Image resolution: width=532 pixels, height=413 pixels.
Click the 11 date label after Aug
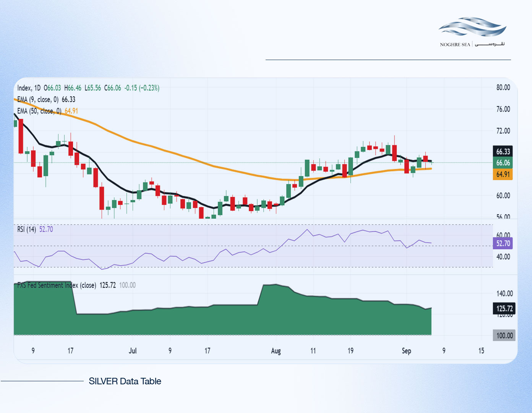pyautogui.click(x=313, y=351)
